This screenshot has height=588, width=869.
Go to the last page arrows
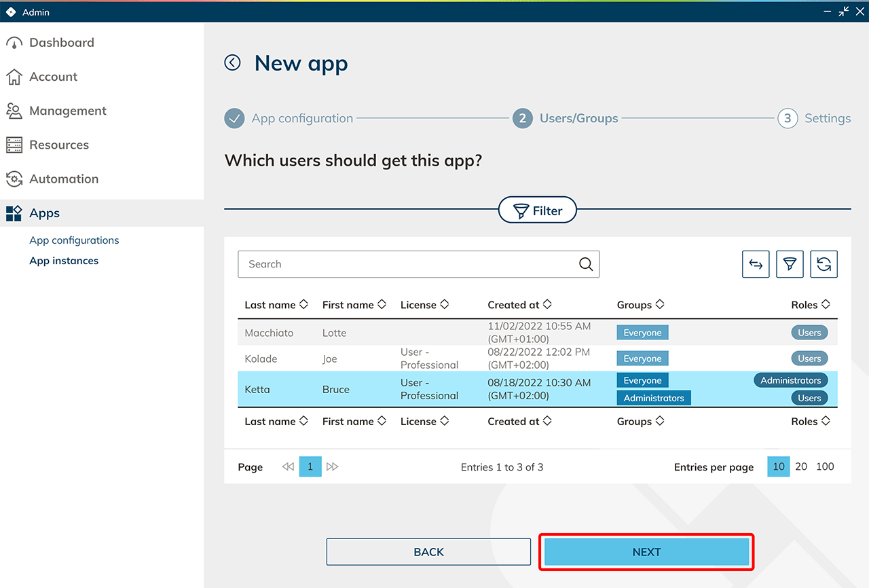[332, 467]
